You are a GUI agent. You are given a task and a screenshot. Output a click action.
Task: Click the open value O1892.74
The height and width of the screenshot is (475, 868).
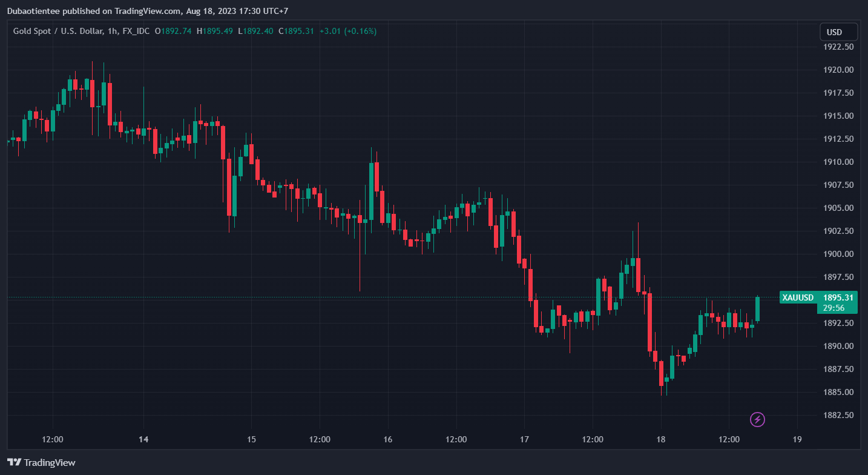click(173, 31)
